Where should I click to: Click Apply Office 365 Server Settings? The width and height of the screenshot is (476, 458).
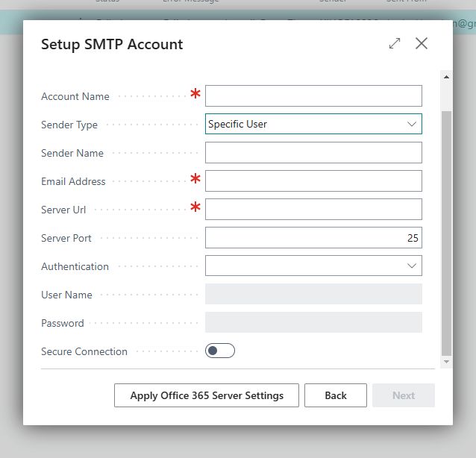point(207,395)
